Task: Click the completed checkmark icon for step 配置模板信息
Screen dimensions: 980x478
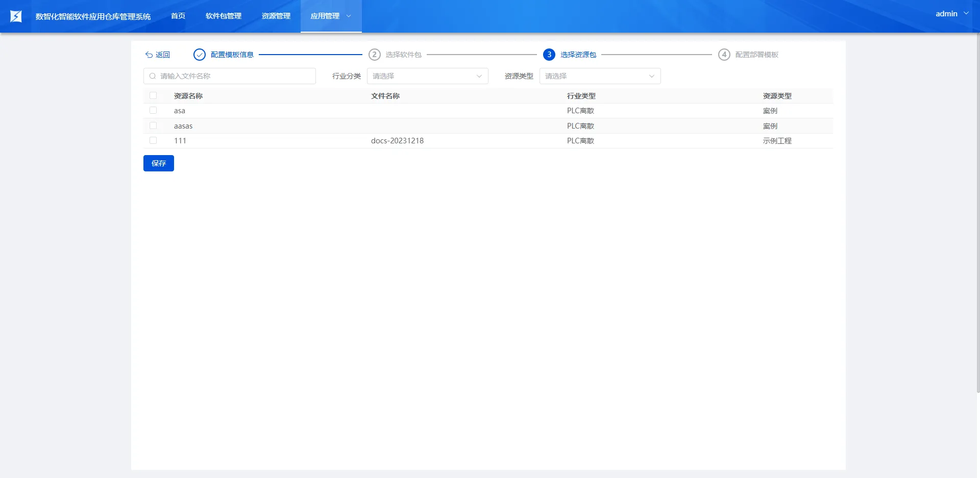Action: pyautogui.click(x=200, y=55)
